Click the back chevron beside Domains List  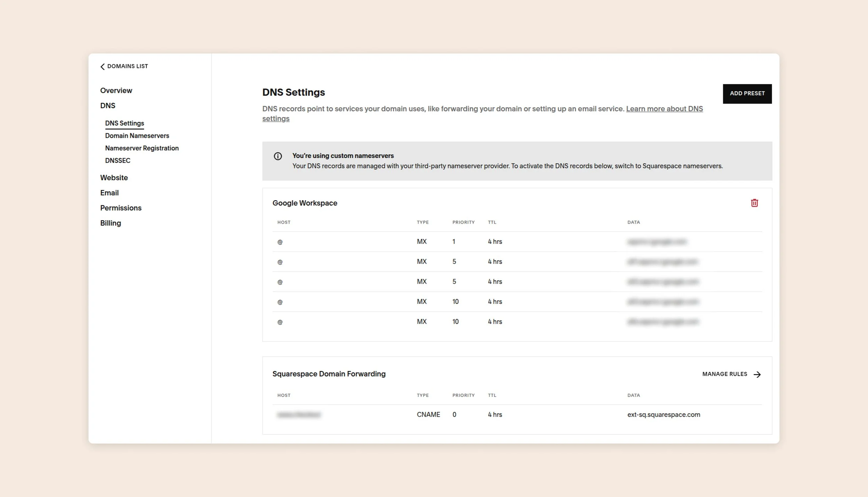coord(102,66)
